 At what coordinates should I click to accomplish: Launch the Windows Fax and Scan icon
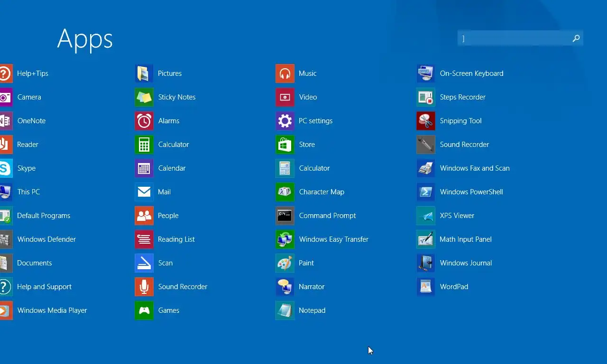tap(426, 168)
